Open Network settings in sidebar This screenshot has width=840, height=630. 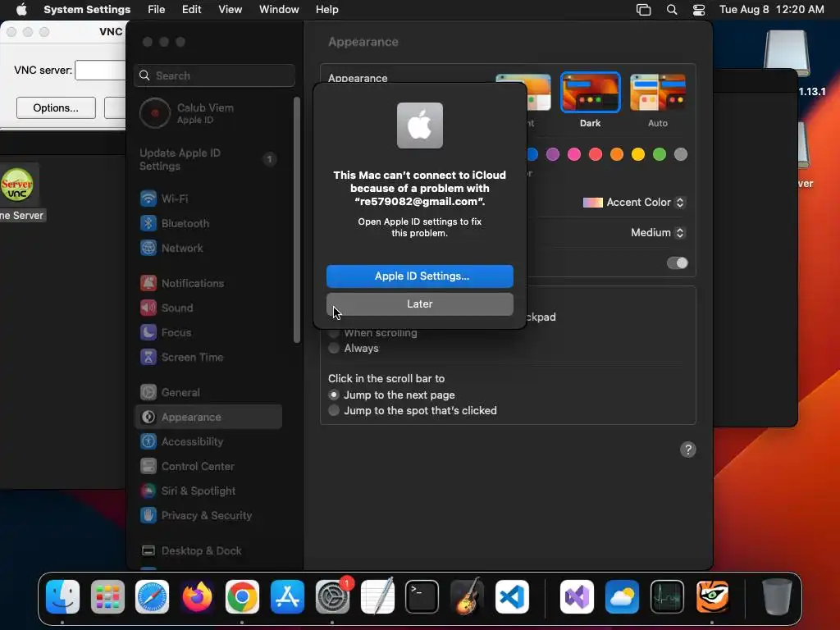[x=208, y=248]
